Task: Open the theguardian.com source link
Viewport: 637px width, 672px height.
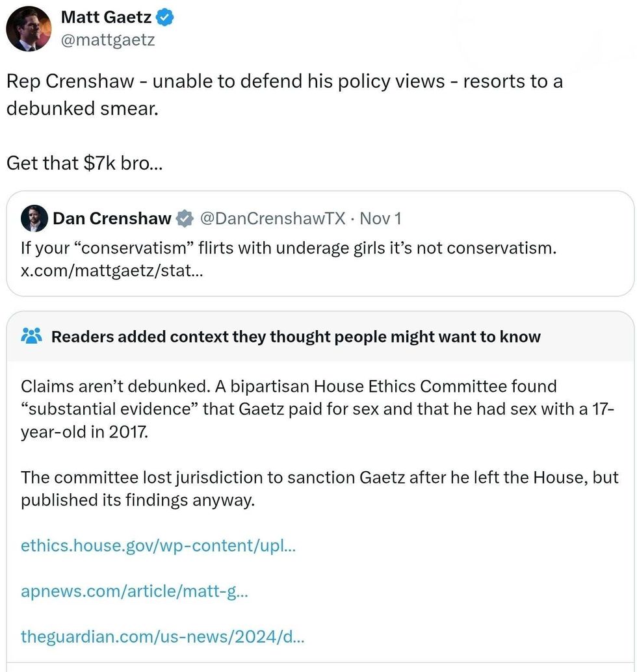Action: [162, 636]
